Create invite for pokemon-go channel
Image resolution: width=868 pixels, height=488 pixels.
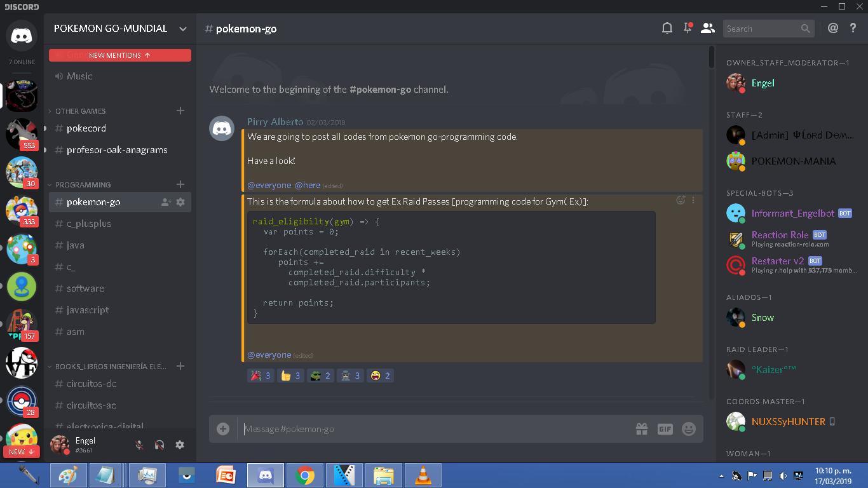coord(166,202)
